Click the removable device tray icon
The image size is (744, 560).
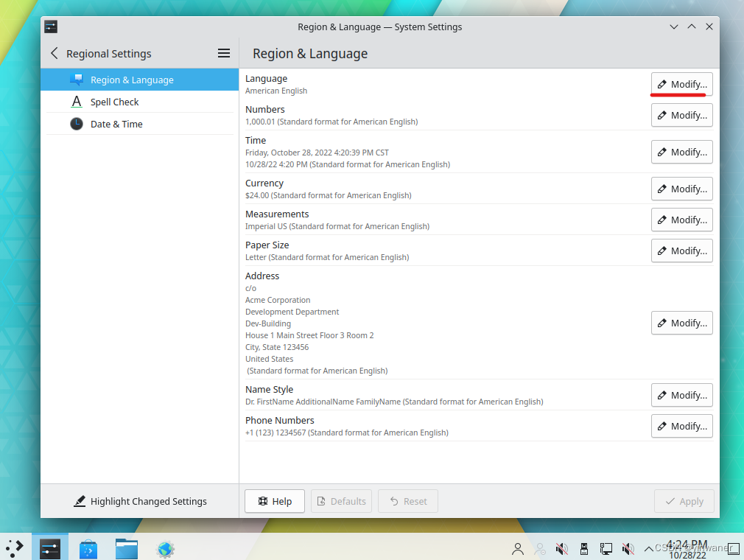click(x=584, y=549)
